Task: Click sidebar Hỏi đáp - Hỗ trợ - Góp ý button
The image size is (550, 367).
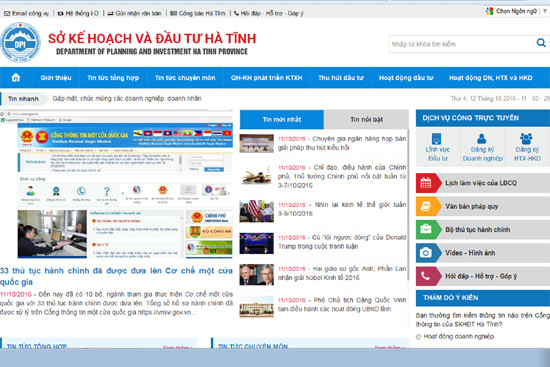Action: (483, 276)
